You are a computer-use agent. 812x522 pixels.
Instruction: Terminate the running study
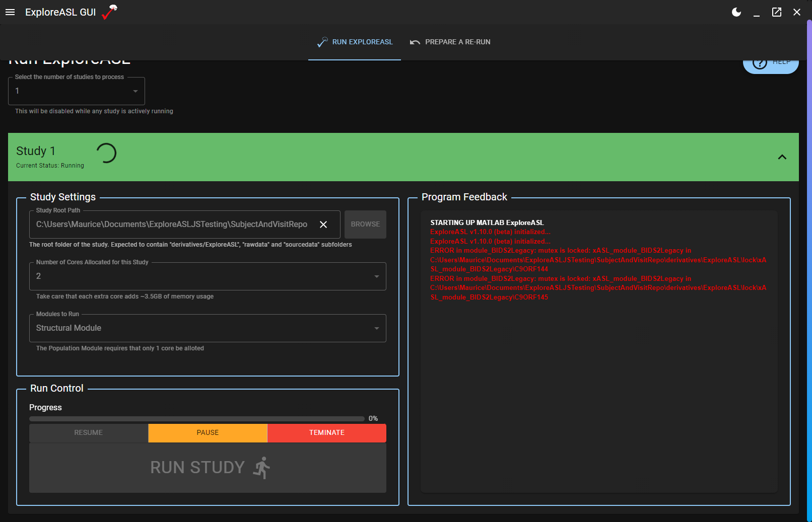(326, 432)
